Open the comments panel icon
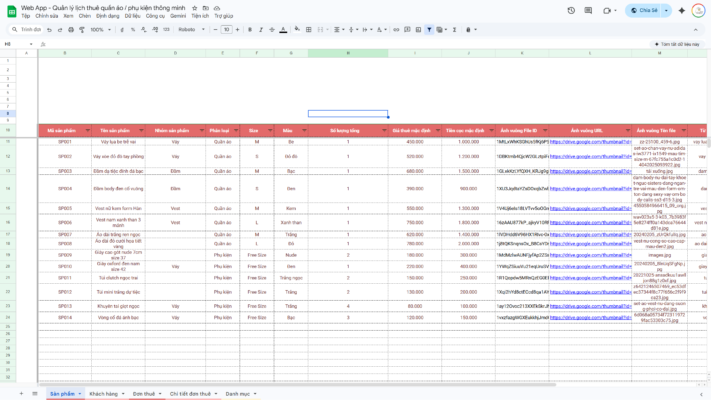 [x=588, y=10]
